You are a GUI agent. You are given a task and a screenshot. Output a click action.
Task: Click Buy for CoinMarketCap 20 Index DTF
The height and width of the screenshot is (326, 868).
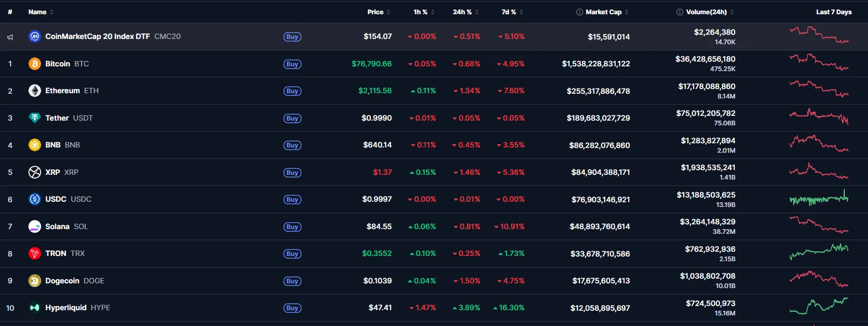click(292, 37)
